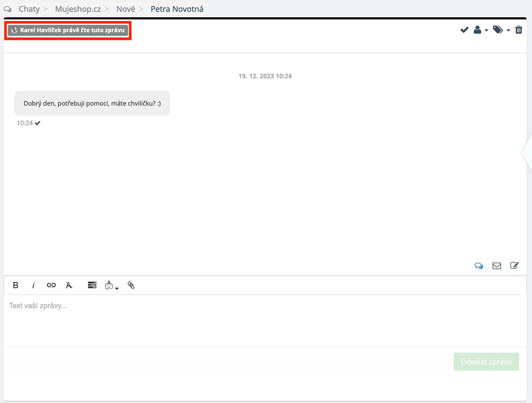The image size is (532, 403).
Task: Switch reply mode to chat
Action: pos(479,266)
